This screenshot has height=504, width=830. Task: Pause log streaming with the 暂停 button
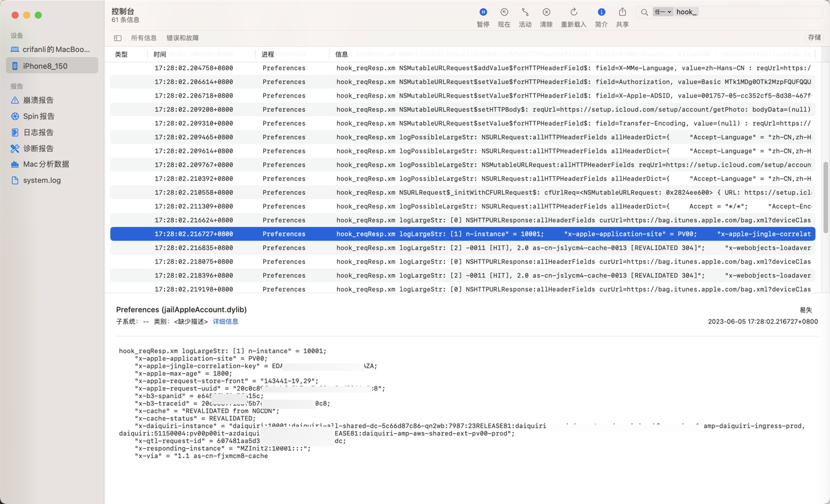pyautogui.click(x=483, y=12)
